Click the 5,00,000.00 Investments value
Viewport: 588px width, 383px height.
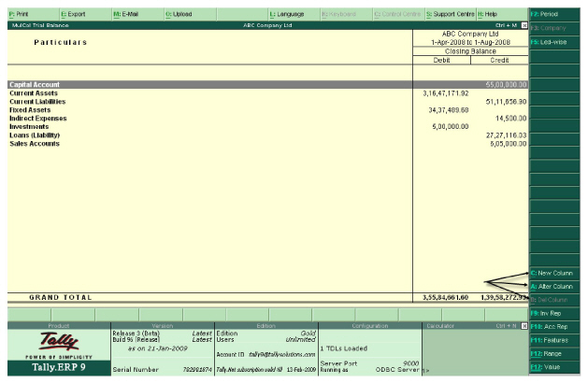[x=450, y=127]
